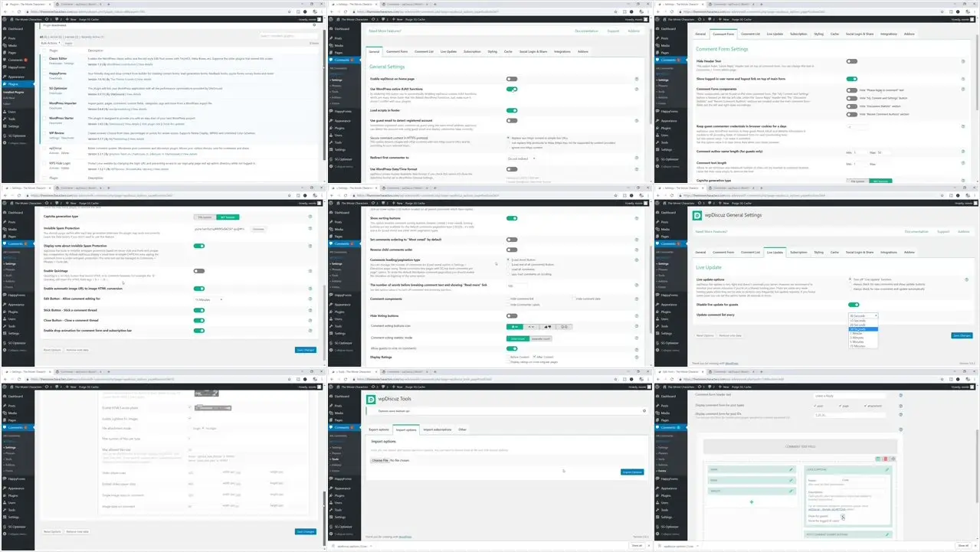
Task: Click the browser reload icon in General Settings panel
Action: click(346, 11)
